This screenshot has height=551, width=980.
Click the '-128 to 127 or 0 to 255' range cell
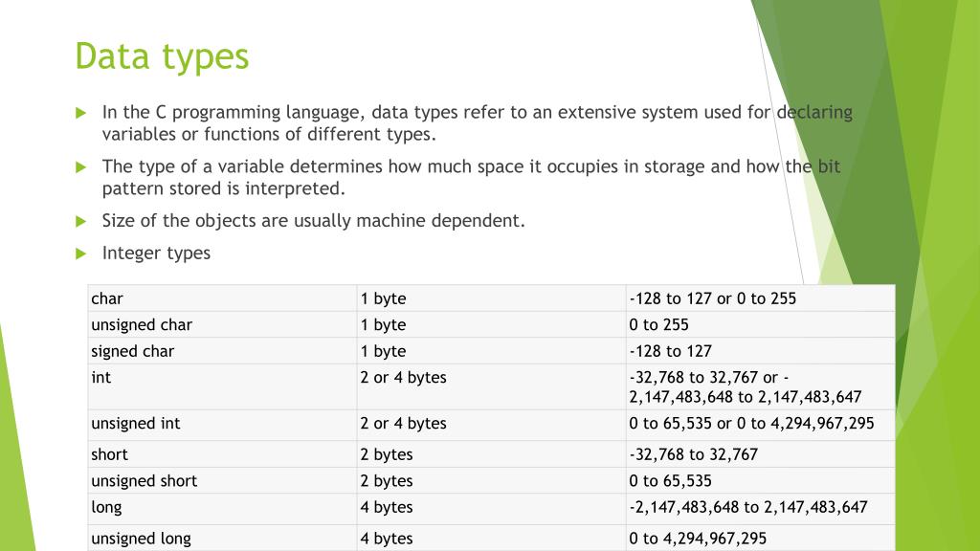point(761,298)
